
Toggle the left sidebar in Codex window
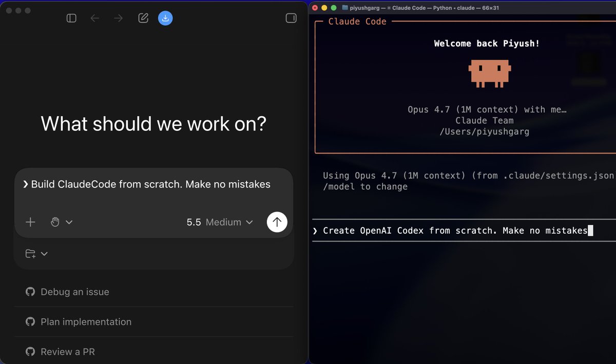[71, 18]
